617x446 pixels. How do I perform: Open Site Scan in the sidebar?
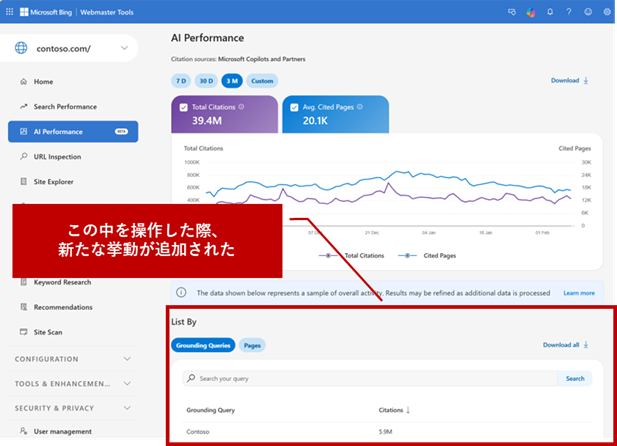[x=48, y=332]
